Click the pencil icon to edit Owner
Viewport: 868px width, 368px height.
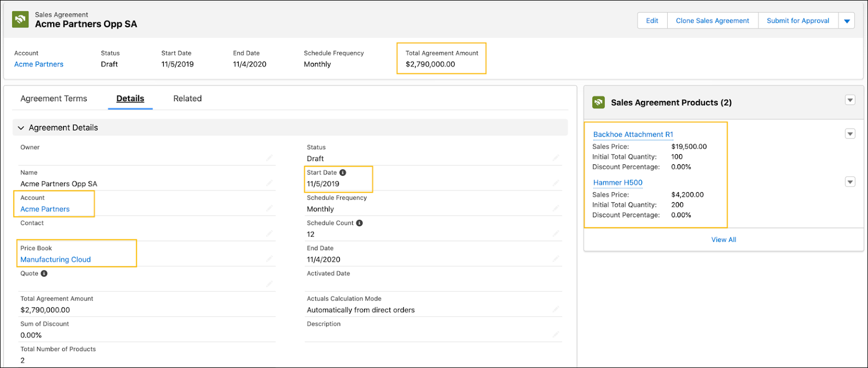pos(270,158)
